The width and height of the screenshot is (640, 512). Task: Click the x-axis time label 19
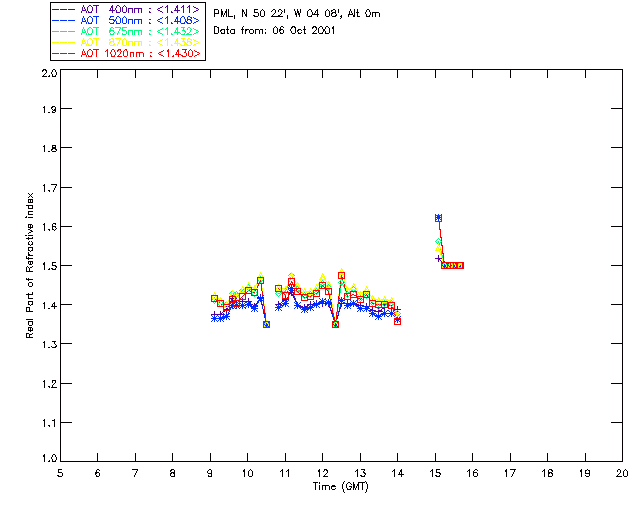(x=585, y=473)
